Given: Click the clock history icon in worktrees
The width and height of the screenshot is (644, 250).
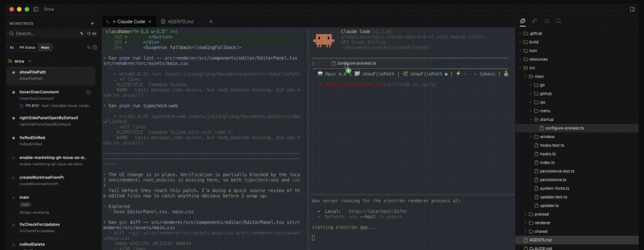Looking at the screenshot, I should [x=94, y=48].
